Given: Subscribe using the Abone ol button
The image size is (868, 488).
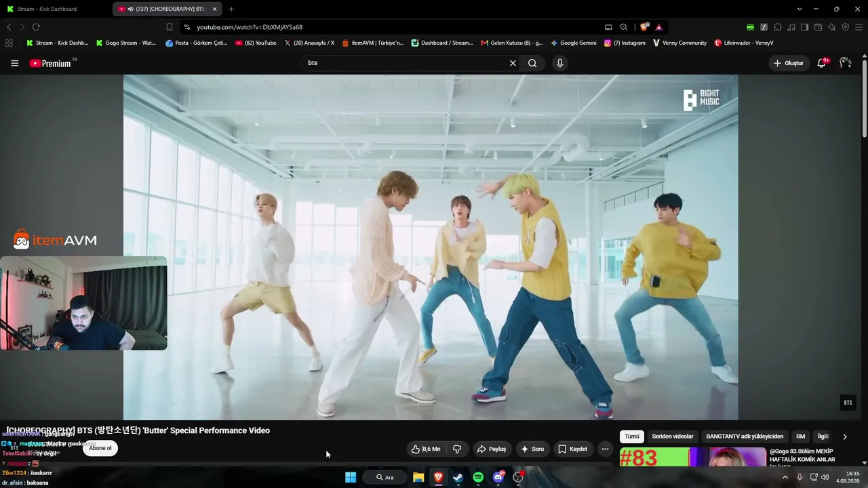Looking at the screenshot, I should pos(100,448).
